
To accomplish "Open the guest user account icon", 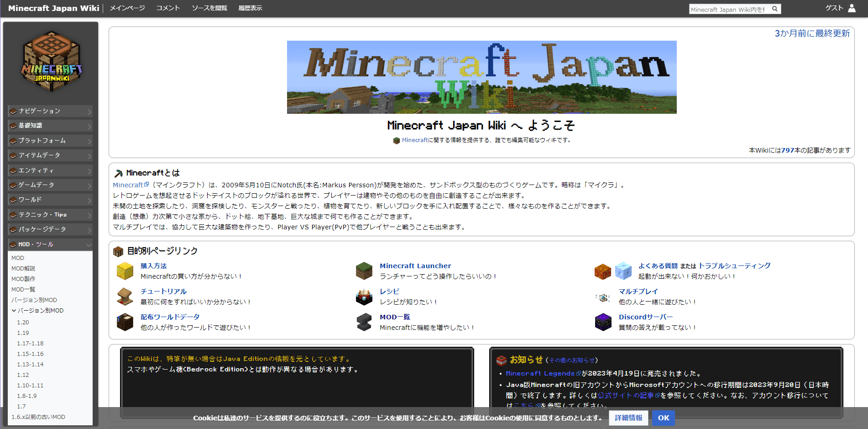I will [852, 8].
